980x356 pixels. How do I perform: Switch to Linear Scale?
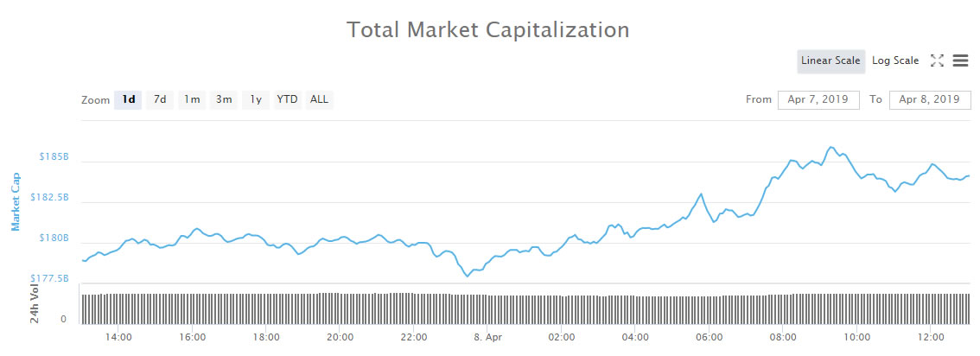830,60
